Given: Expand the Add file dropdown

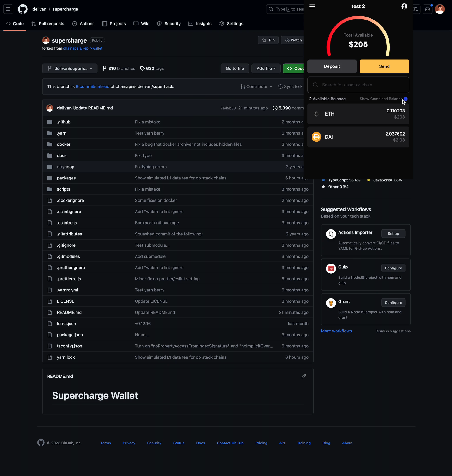Looking at the screenshot, I should pyautogui.click(x=266, y=68).
